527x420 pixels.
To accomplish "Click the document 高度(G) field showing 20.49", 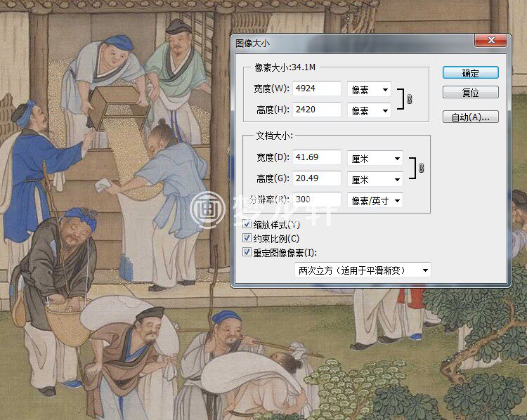I will pyautogui.click(x=317, y=178).
